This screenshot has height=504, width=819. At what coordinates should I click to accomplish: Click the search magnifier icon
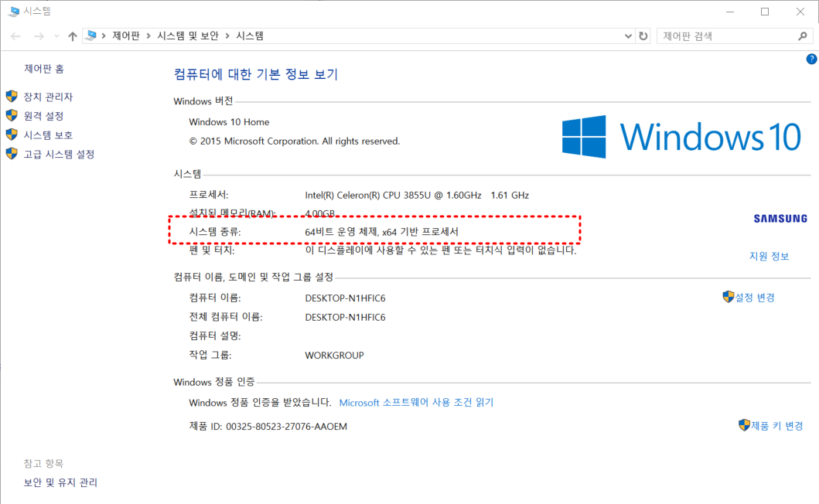803,36
